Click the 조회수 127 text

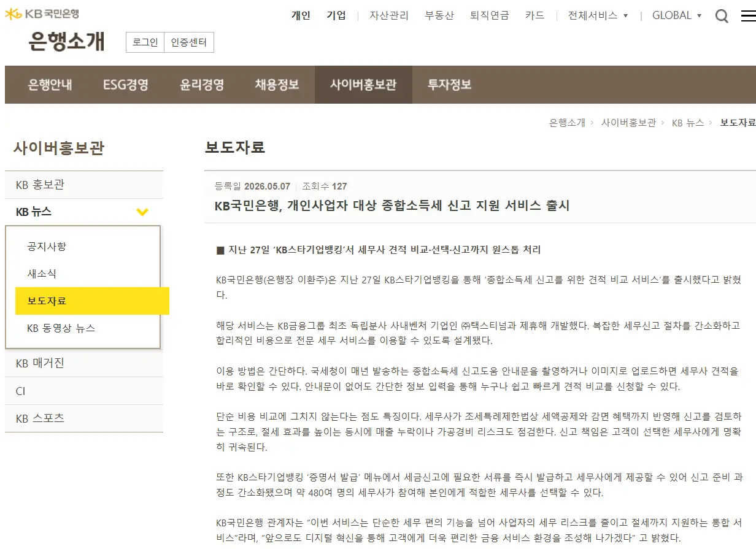coord(325,186)
